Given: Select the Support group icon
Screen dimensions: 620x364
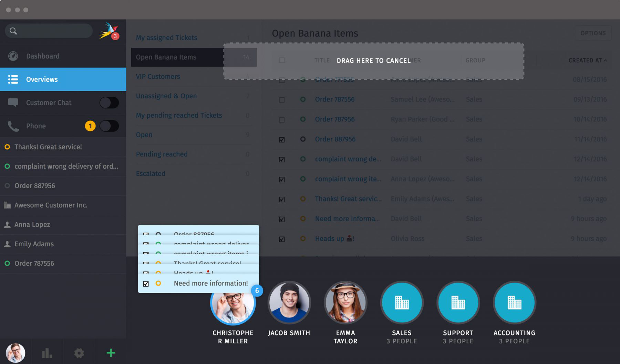Looking at the screenshot, I should point(458,303).
